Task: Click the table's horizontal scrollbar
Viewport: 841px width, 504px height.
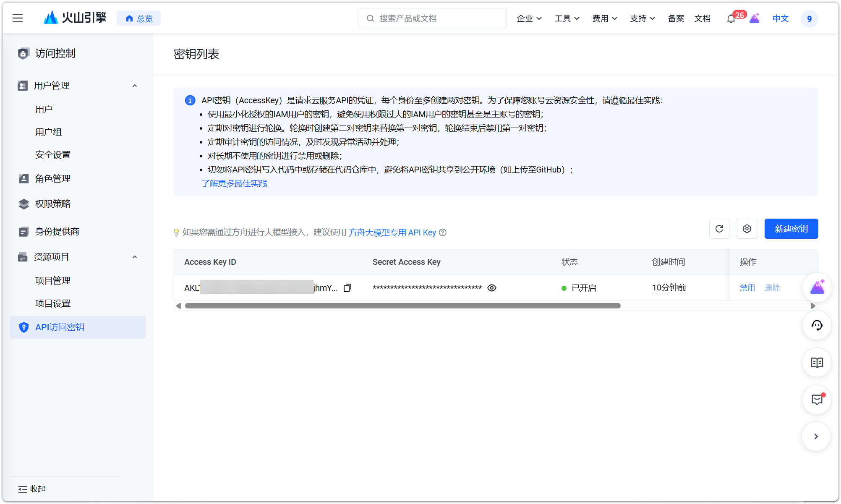Action: tap(403, 306)
